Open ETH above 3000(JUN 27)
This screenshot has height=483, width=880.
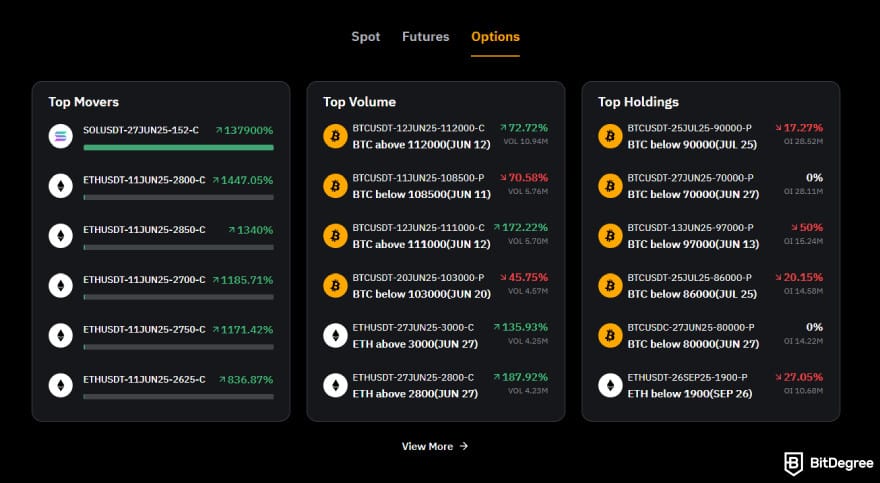coord(415,344)
